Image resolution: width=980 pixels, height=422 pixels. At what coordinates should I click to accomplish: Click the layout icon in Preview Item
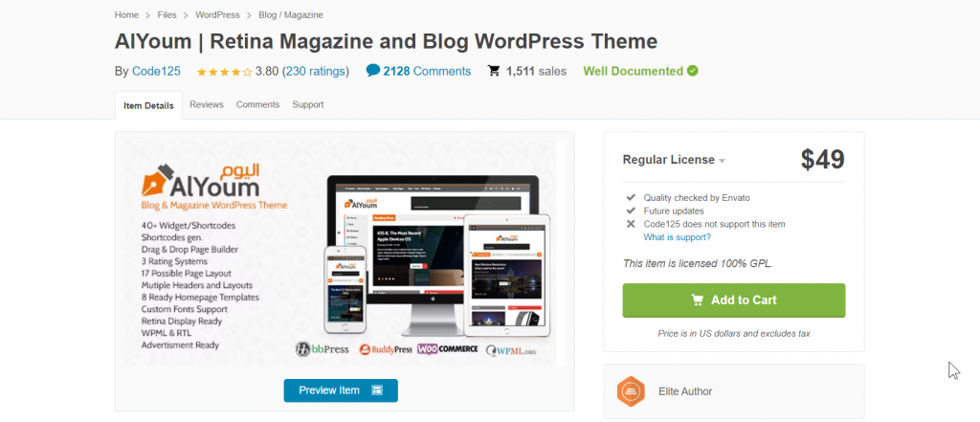[377, 390]
